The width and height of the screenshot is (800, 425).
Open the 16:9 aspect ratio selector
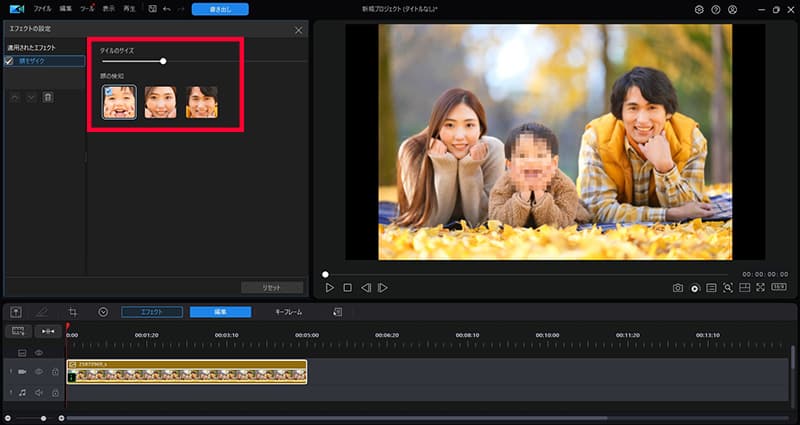(778, 288)
